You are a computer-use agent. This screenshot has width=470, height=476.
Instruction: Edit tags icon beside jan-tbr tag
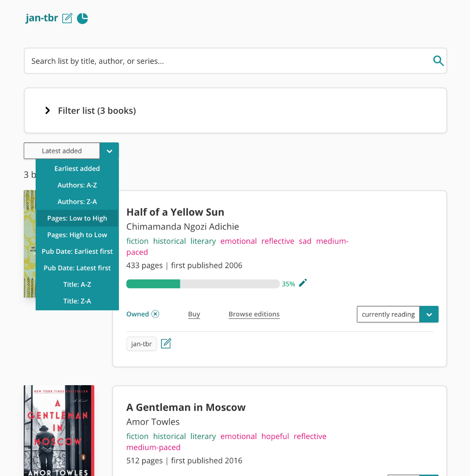pos(166,344)
